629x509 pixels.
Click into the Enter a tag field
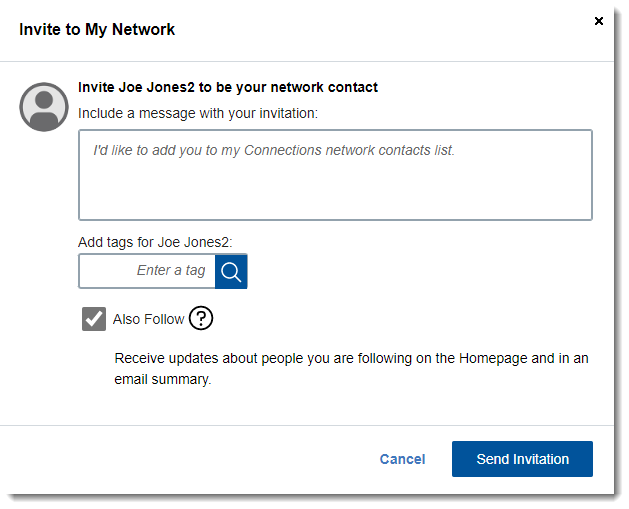pos(147,271)
